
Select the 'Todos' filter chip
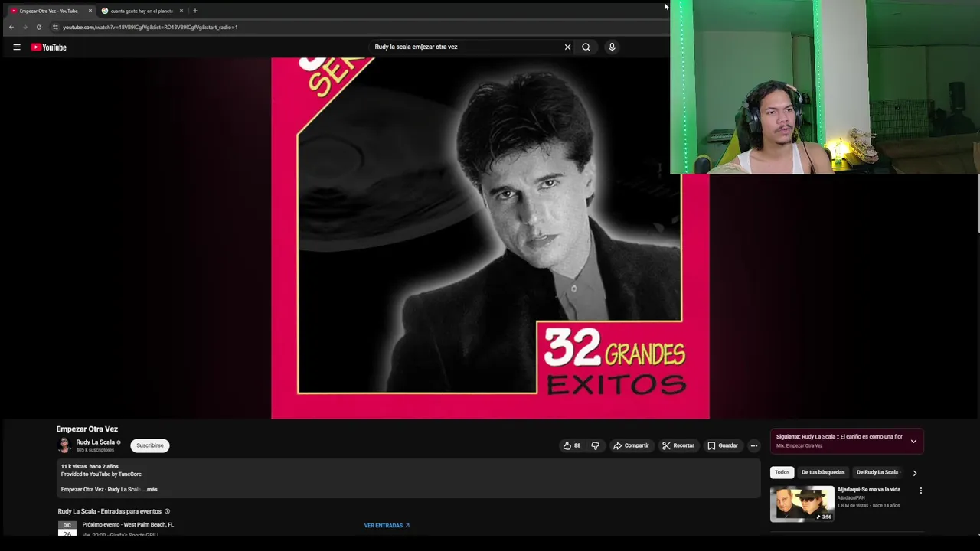click(x=782, y=472)
